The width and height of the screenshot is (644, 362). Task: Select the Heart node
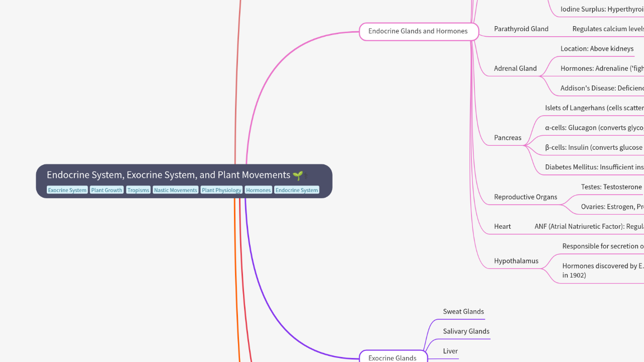point(502,226)
